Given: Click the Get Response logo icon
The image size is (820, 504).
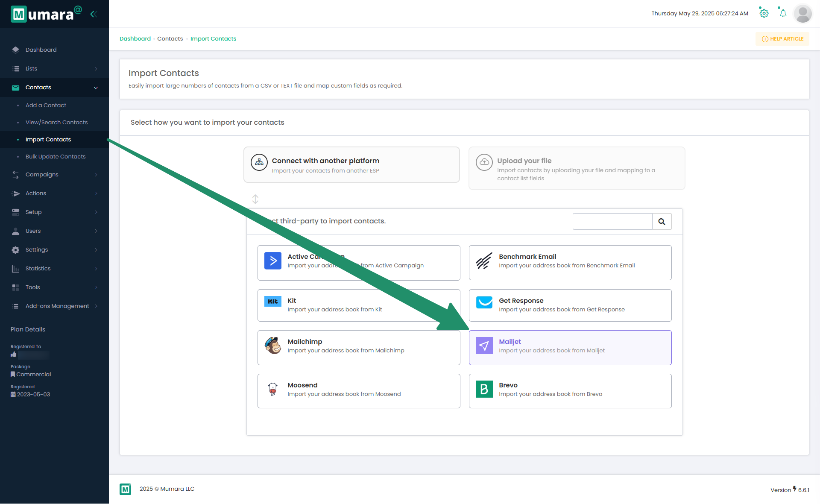Looking at the screenshot, I should tap(484, 302).
